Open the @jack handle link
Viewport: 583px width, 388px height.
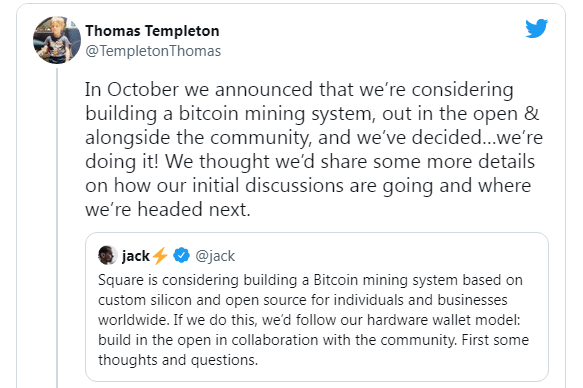pos(215,256)
